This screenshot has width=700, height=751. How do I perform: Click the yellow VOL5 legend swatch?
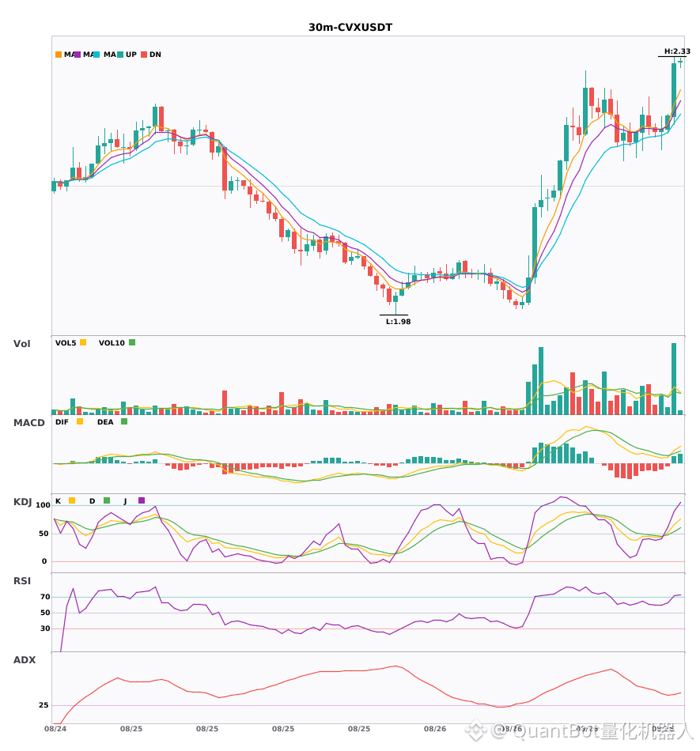(x=83, y=342)
